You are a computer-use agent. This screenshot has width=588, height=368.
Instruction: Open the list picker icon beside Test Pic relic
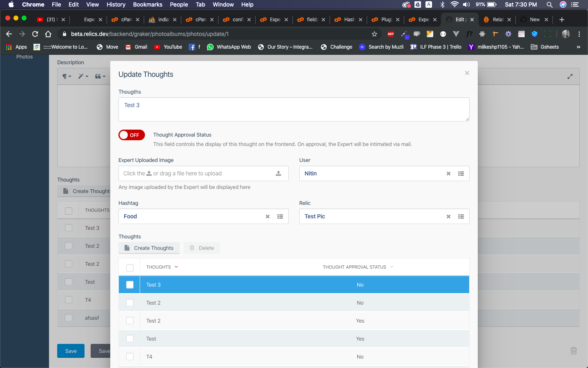pyautogui.click(x=461, y=216)
